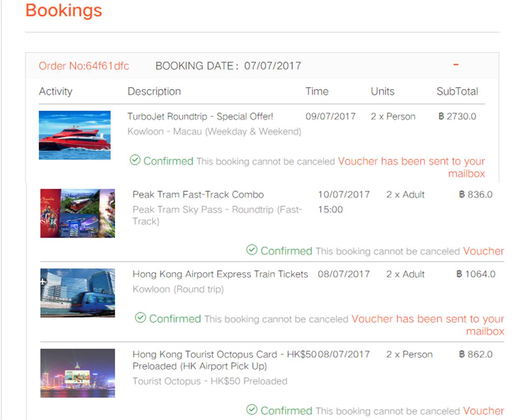Click the Airport Express 08/07/2017 date
The image size is (516, 420).
click(344, 274)
